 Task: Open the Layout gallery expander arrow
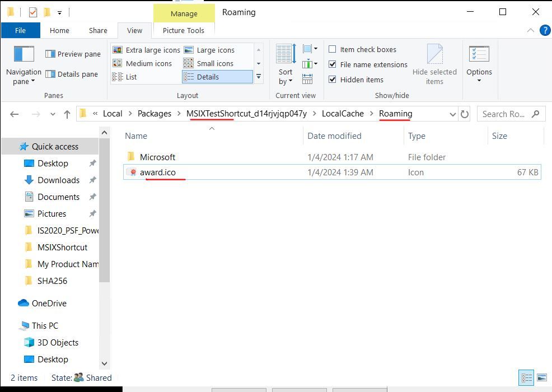click(259, 77)
